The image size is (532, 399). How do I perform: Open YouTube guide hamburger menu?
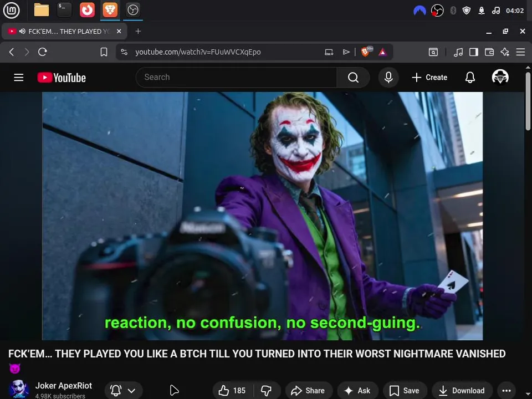pyautogui.click(x=19, y=78)
